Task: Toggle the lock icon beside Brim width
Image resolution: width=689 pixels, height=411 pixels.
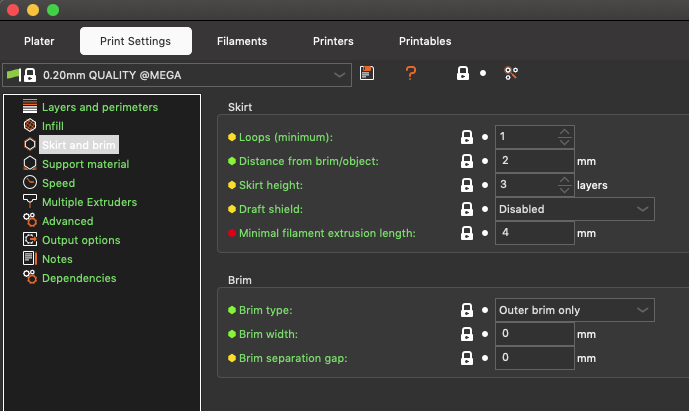Action: point(466,334)
